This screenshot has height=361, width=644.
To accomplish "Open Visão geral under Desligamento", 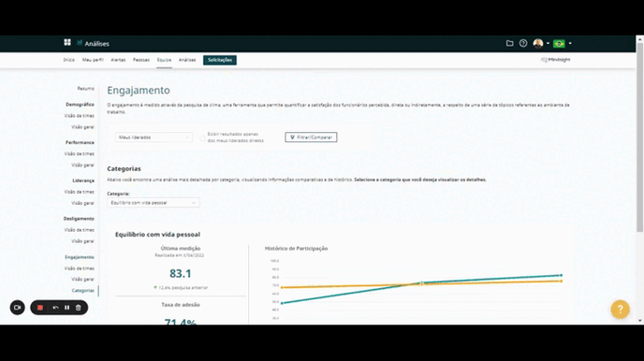I will tap(83, 241).
